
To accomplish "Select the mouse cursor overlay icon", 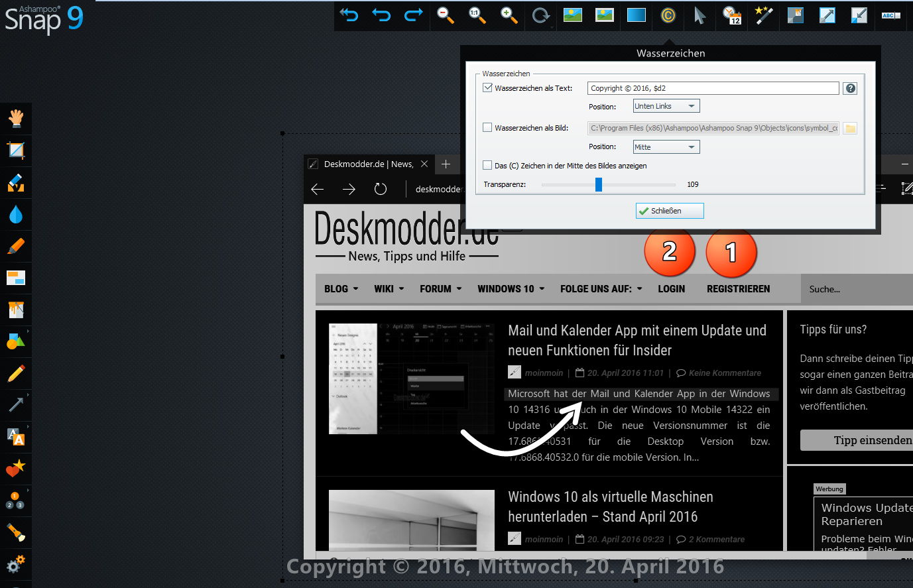I will 700,15.
